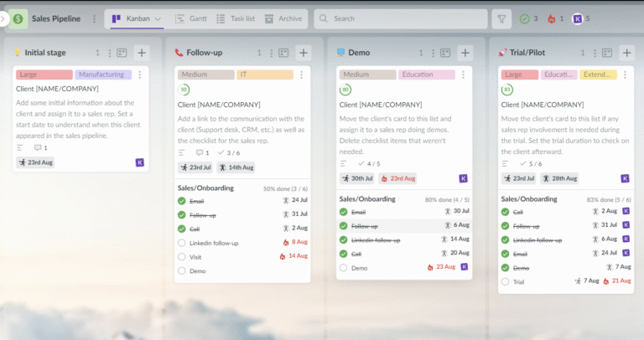Open the Archive view

click(x=283, y=19)
